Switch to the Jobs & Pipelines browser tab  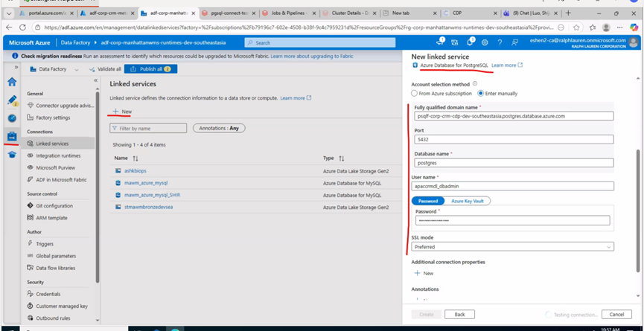[290, 13]
